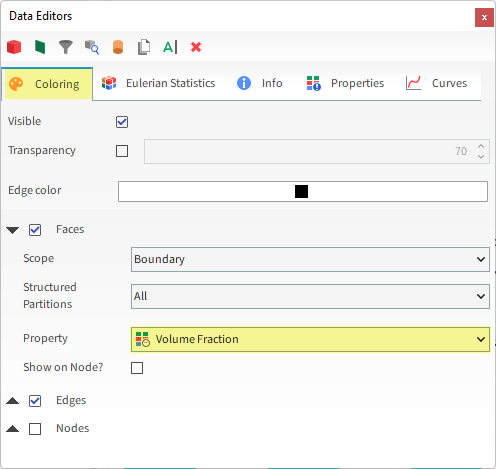
Task: Open the Properties tab
Action: 345,83
